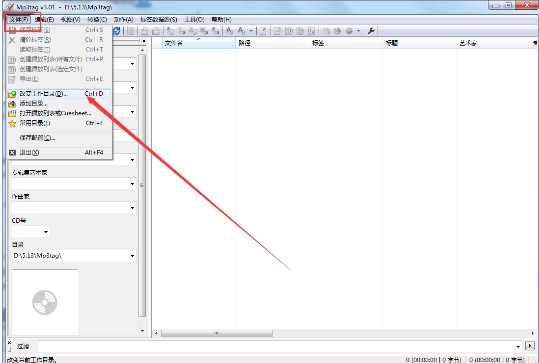Click the filter apply arrow button
The image size is (539, 363).
530,346
